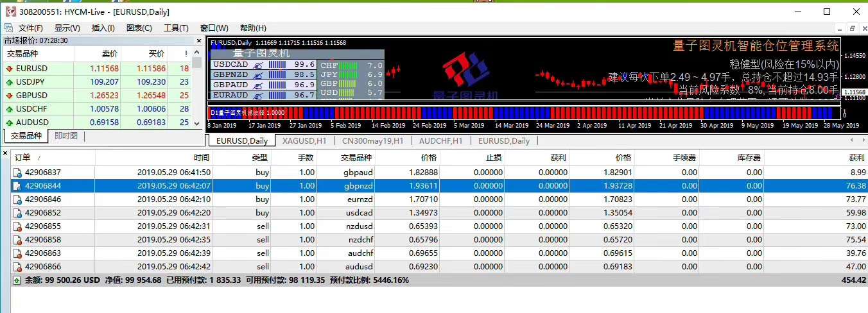Open the 帮助(H) menu
This screenshot has height=313, width=868.
[253, 28]
